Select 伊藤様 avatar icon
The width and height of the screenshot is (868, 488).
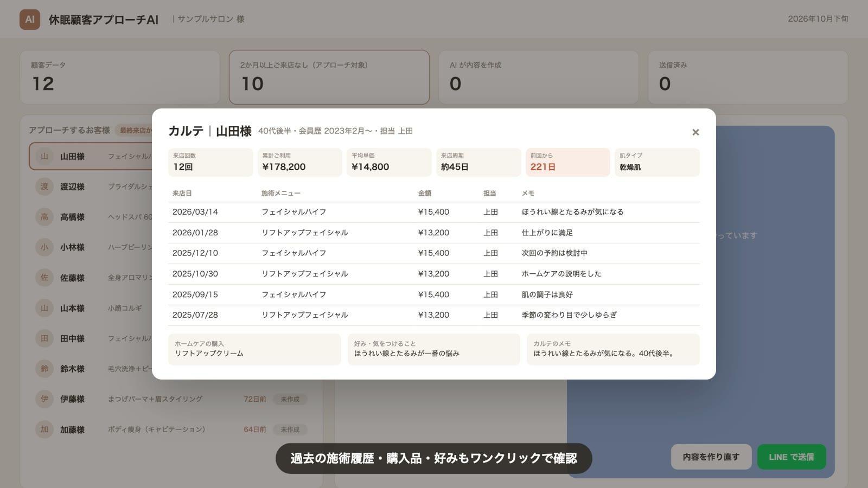(44, 399)
